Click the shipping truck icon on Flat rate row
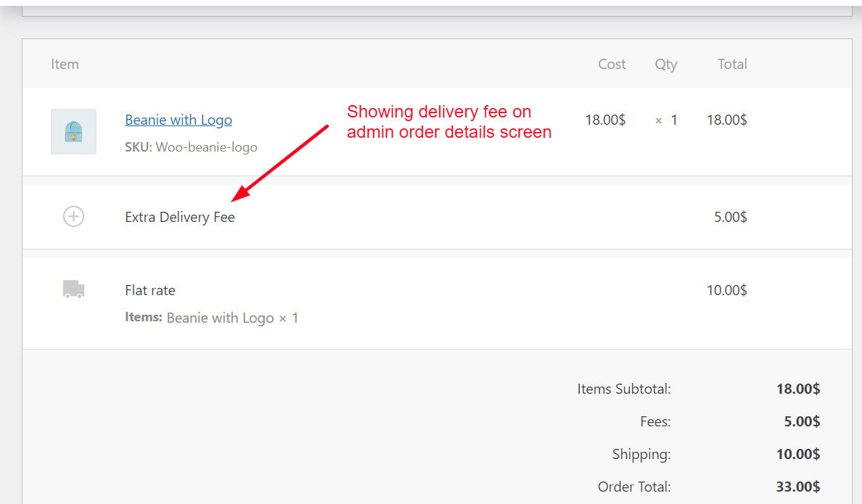 pos(73,289)
